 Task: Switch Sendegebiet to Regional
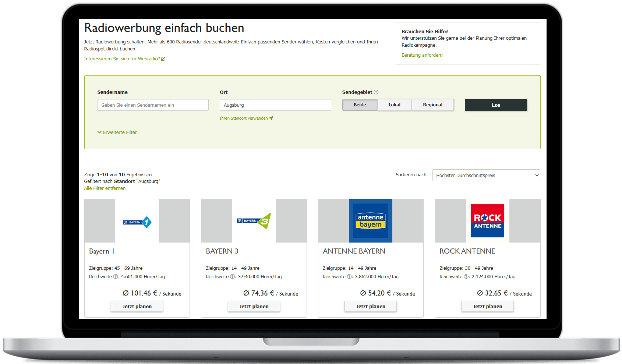point(433,105)
